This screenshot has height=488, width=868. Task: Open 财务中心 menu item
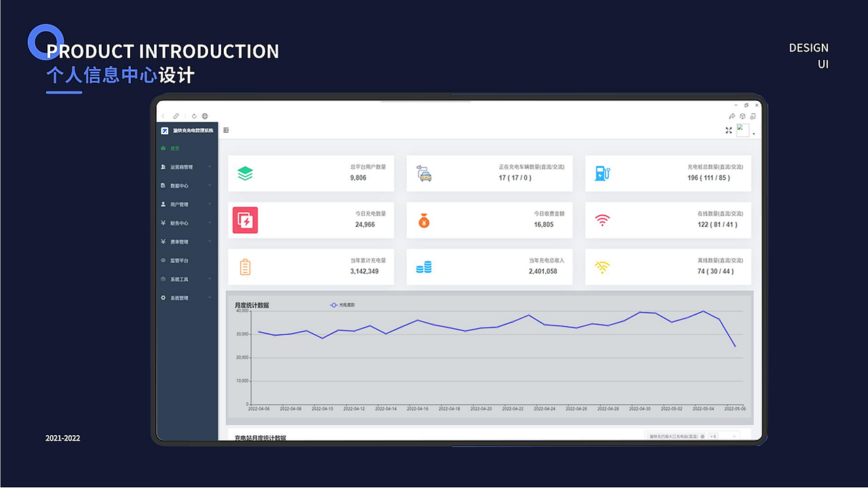coord(187,223)
